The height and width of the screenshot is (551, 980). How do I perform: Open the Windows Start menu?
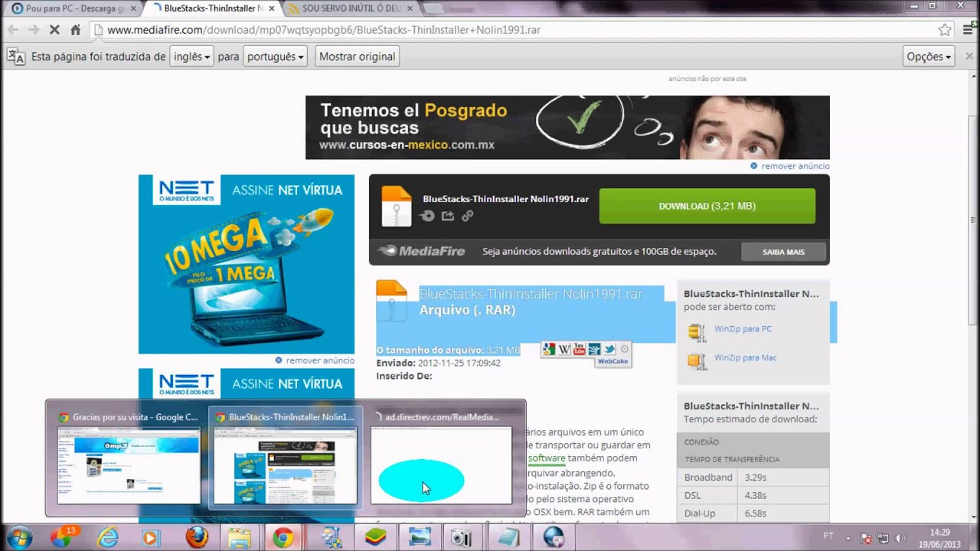coord(18,537)
